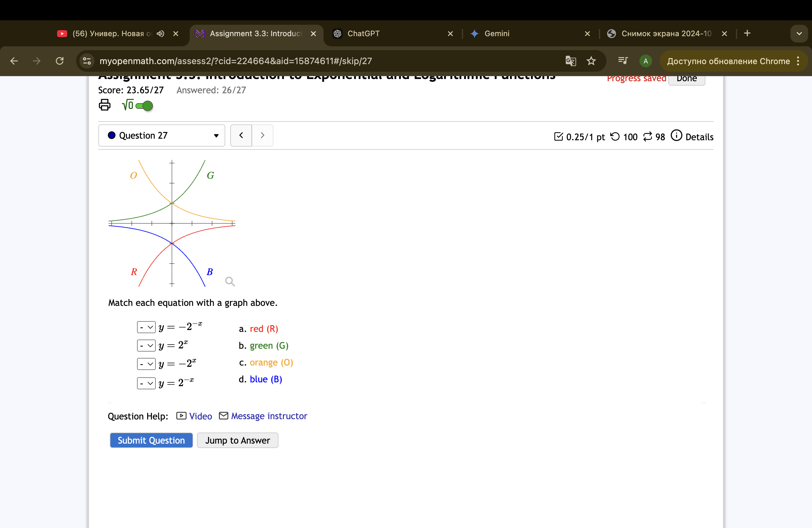Open site information icon in address bar
Viewport: 812px width, 528px height.
[87, 61]
